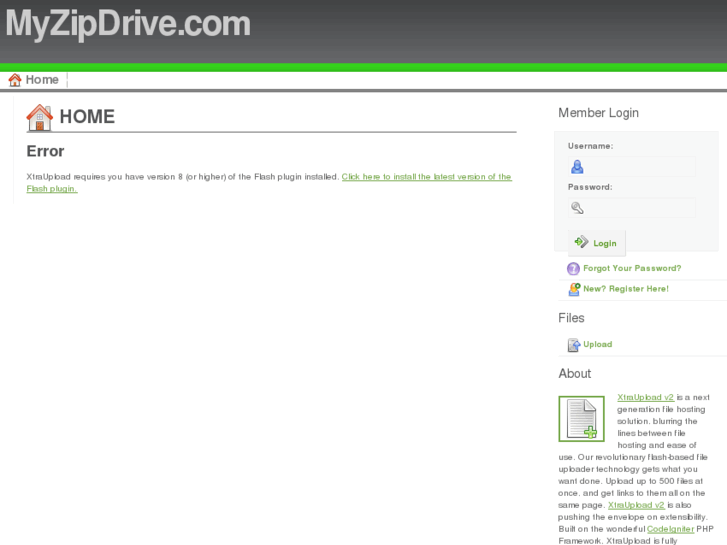
Task: Open the second XtraUpload v2 link after 'same page'
Action: pyautogui.click(x=636, y=505)
